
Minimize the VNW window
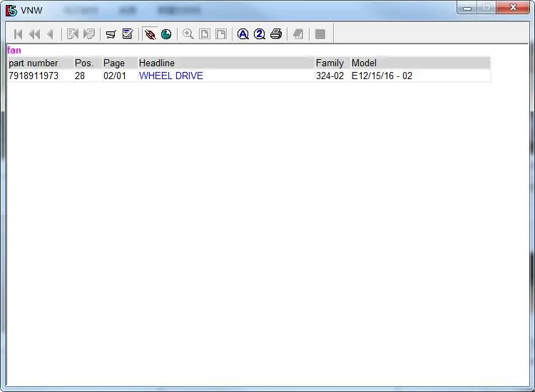tap(467, 8)
